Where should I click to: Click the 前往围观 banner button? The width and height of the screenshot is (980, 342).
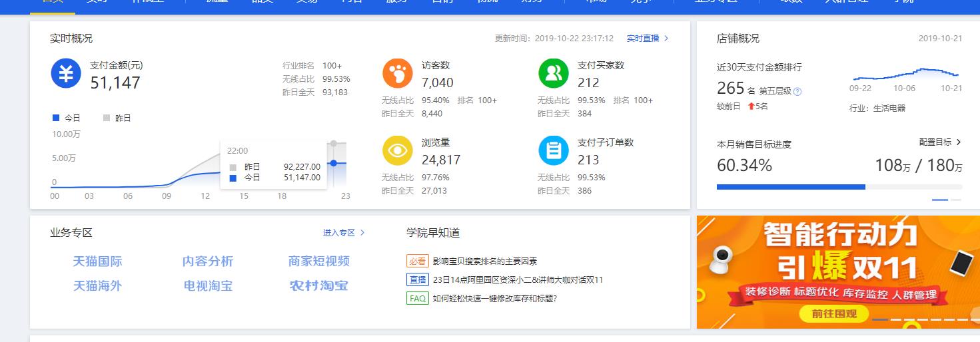point(834,313)
